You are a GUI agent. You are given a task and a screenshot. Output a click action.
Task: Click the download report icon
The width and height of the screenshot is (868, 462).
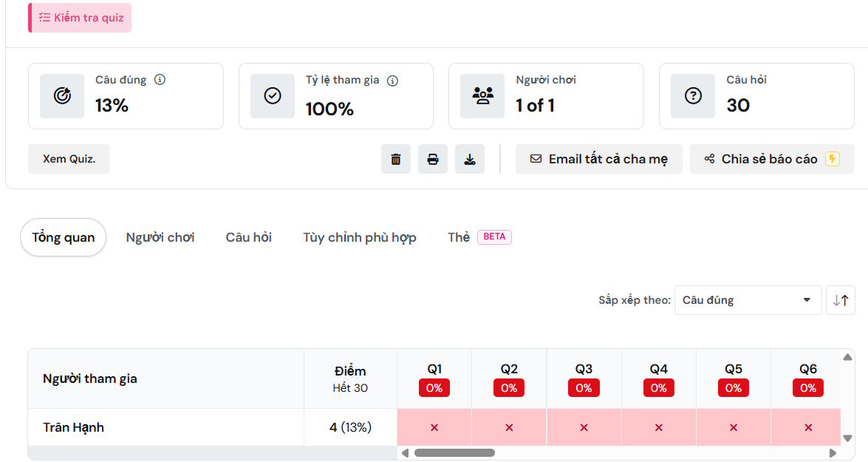pyautogui.click(x=469, y=158)
